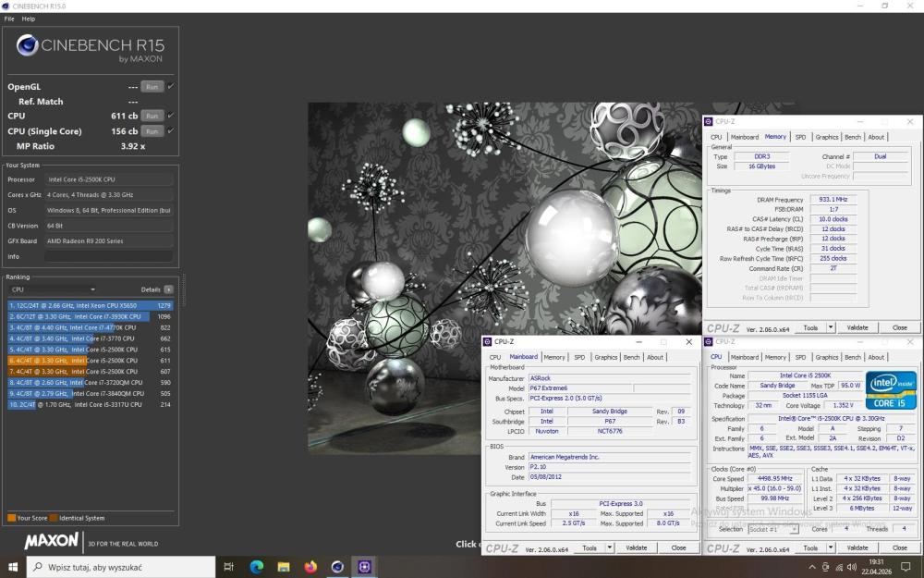Open SPD tab in CPU CPU-Z window
The width and height of the screenshot is (924, 578).
click(x=800, y=357)
